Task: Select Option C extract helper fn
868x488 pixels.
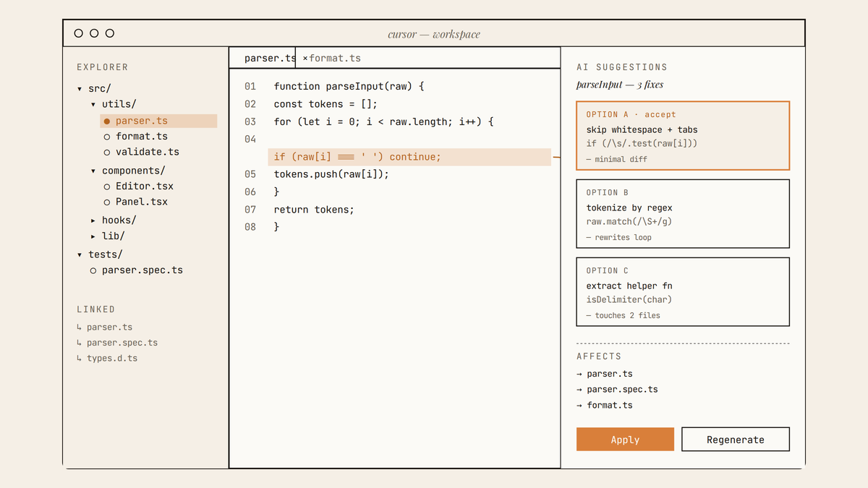Action: pos(683,292)
